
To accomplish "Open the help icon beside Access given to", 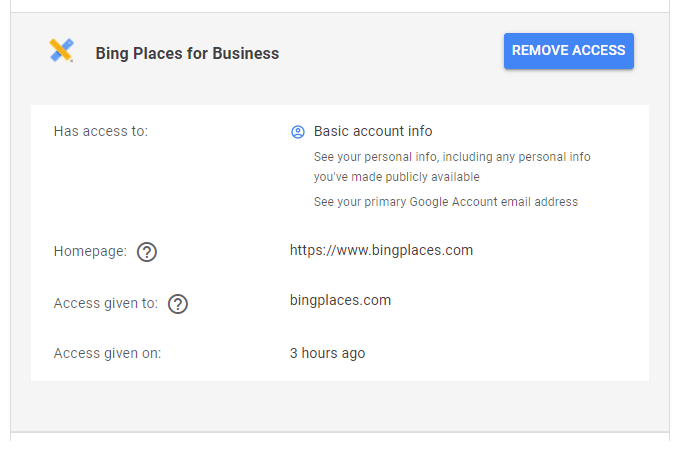I will (x=178, y=304).
